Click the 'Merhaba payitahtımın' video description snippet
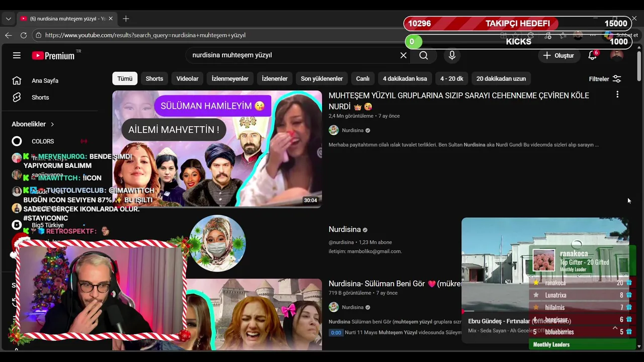The width and height of the screenshot is (644, 362). (463, 145)
